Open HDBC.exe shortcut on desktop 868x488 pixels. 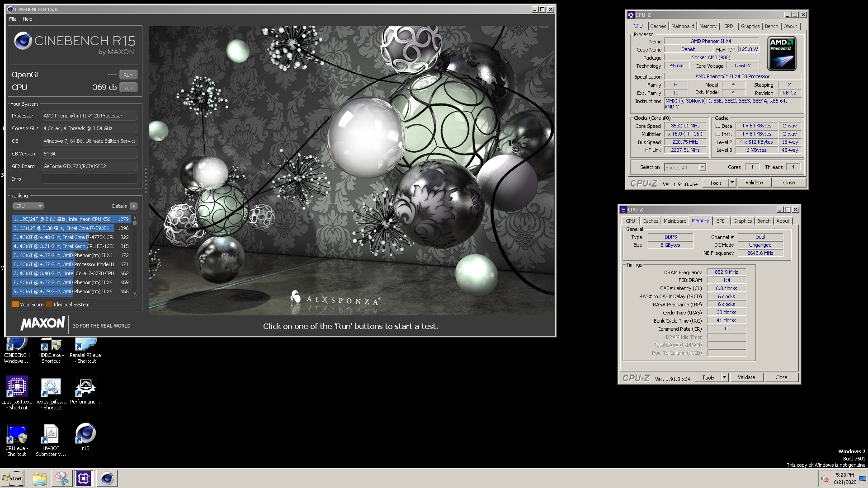[x=51, y=351]
